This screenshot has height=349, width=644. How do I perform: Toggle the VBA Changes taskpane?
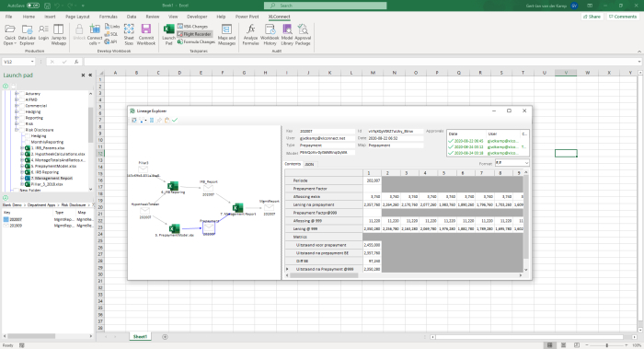(192, 27)
